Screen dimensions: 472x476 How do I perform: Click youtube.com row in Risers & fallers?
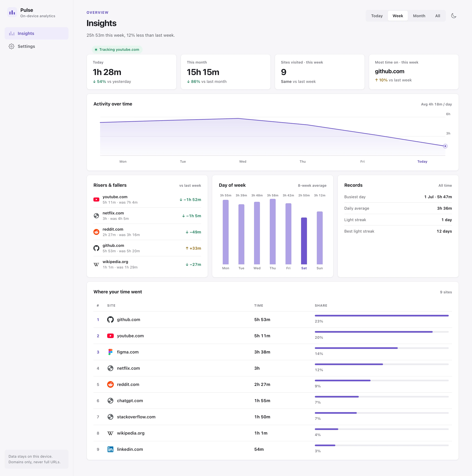coord(147,200)
